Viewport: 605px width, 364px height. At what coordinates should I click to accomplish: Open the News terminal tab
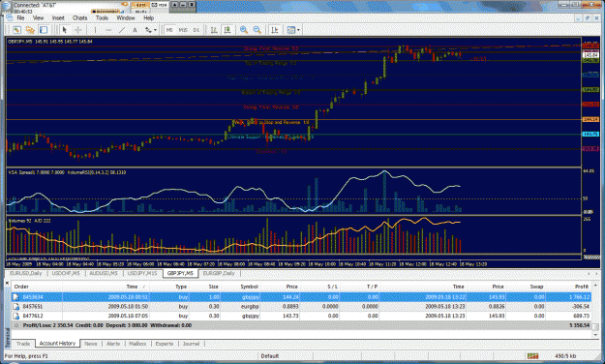[x=91, y=344]
